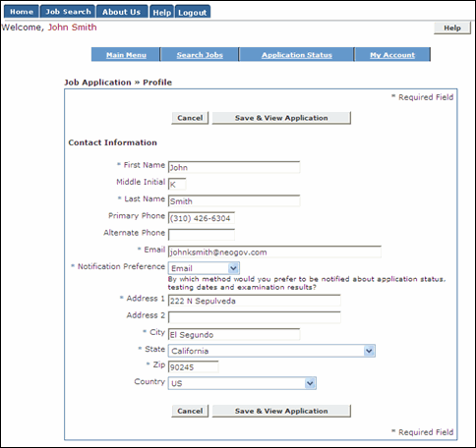Image resolution: width=476 pixels, height=448 pixels.
Task: Open the Main Menu link
Action: pyautogui.click(x=126, y=55)
